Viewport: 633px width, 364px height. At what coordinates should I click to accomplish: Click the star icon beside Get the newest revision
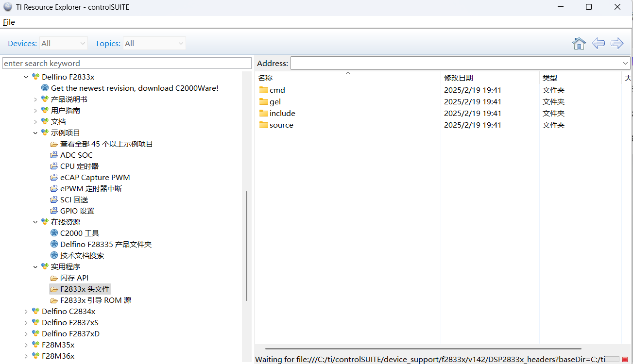(45, 88)
